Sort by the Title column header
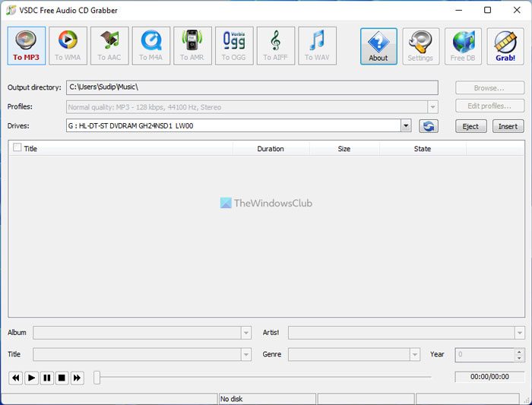This screenshot has height=405, width=532. click(120, 149)
